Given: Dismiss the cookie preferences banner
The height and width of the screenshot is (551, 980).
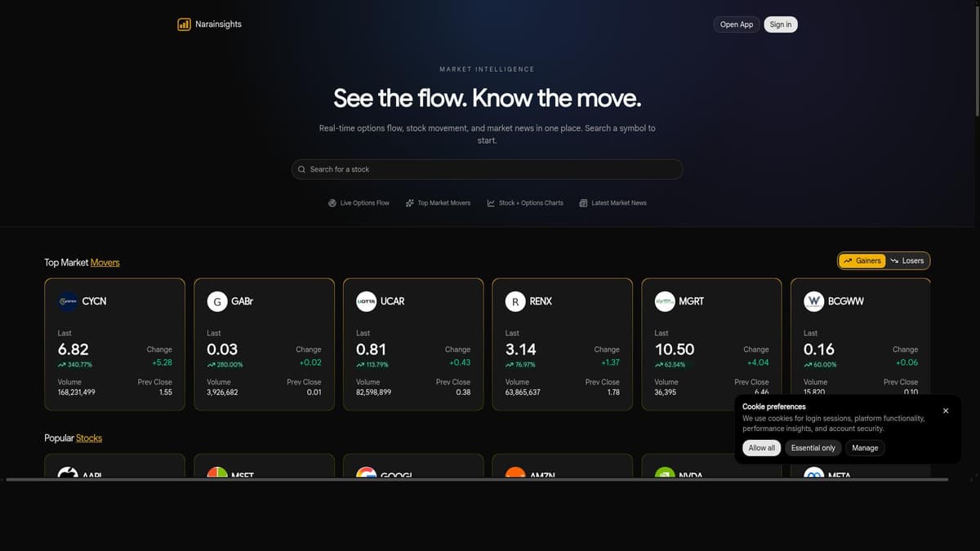Looking at the screenshot, I should (945, 411).
